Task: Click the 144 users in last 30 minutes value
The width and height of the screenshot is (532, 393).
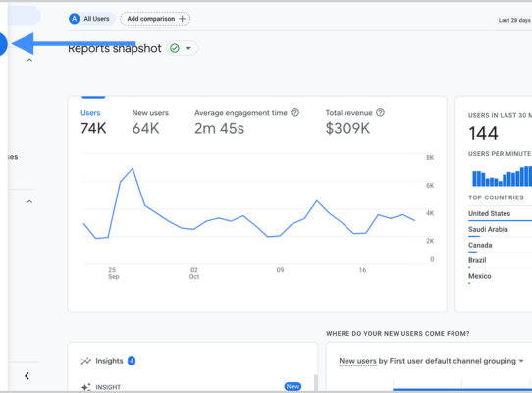Action: [x=483, y=133]
